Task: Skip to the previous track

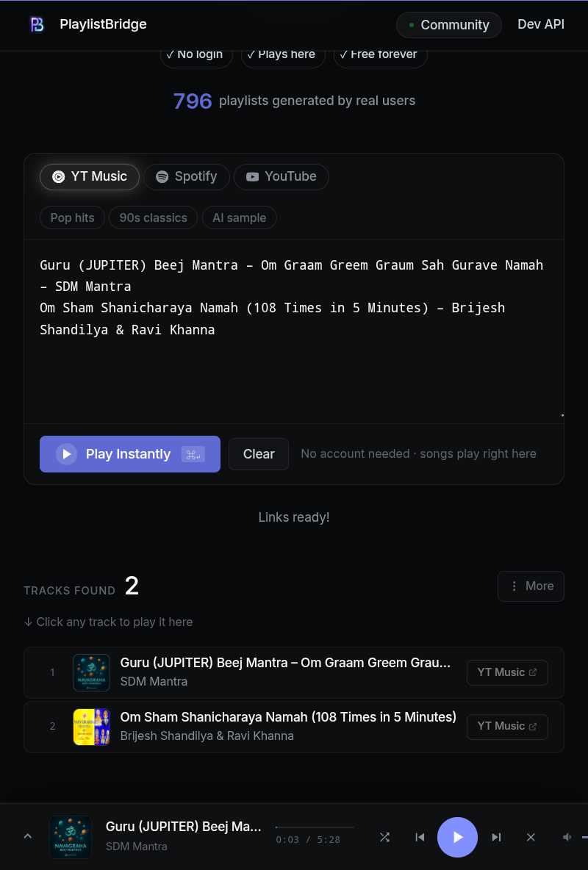Action: click(420, 837)
